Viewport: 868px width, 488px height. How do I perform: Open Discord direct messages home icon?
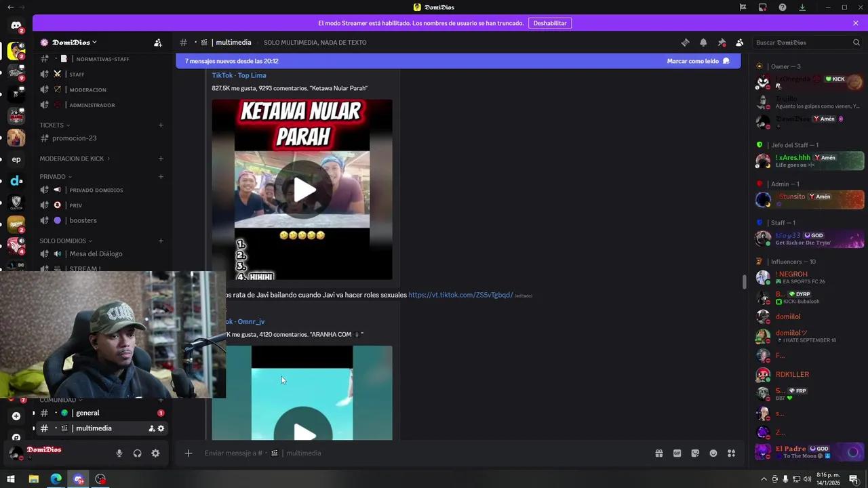[x=16, y=26]
